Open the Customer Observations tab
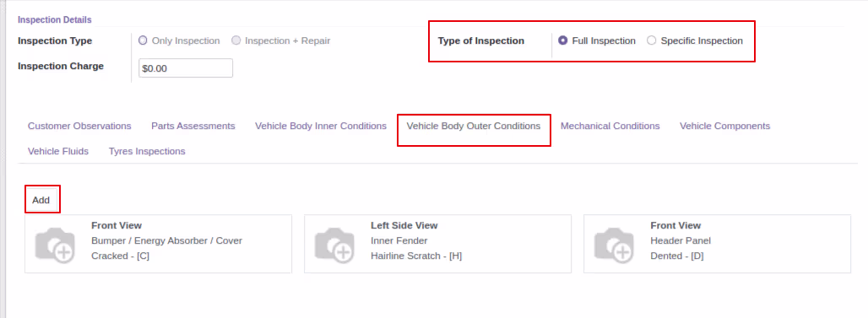The width and height of the screenshot is (868, 318). [x=79, y=126]
